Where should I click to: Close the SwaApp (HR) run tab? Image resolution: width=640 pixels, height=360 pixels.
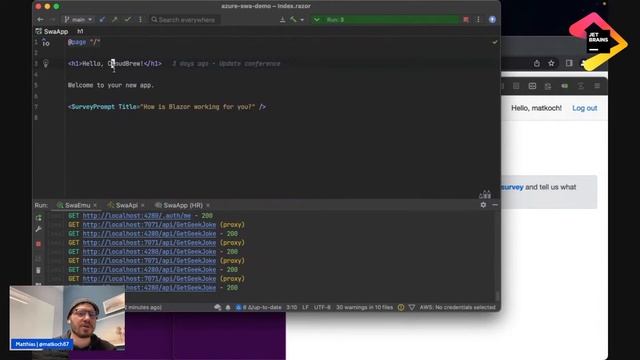(208, 205)
